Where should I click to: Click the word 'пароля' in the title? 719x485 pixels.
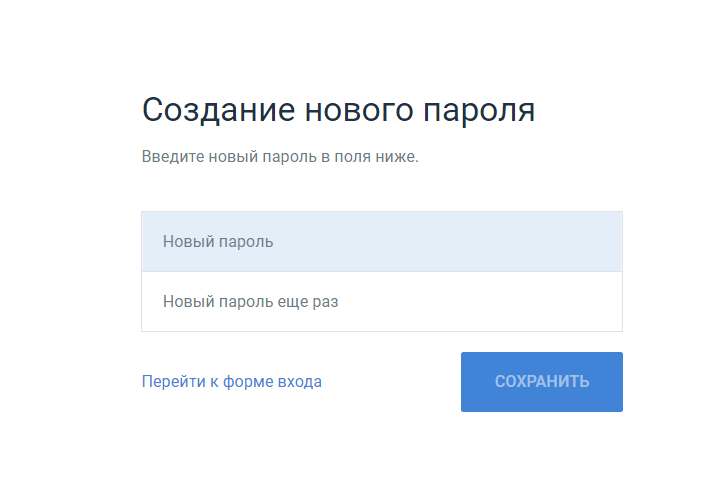479,112
